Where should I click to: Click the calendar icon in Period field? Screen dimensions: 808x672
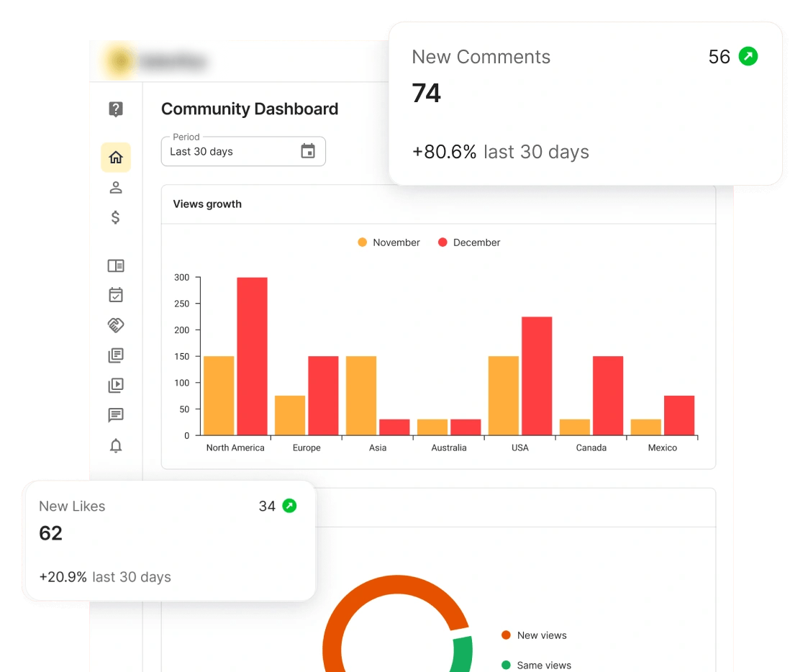(x=308, y=151)
